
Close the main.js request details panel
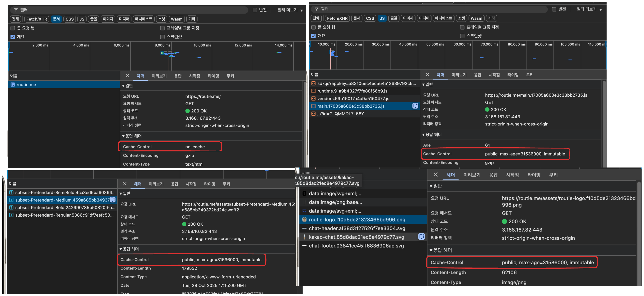tap(427, 75)
